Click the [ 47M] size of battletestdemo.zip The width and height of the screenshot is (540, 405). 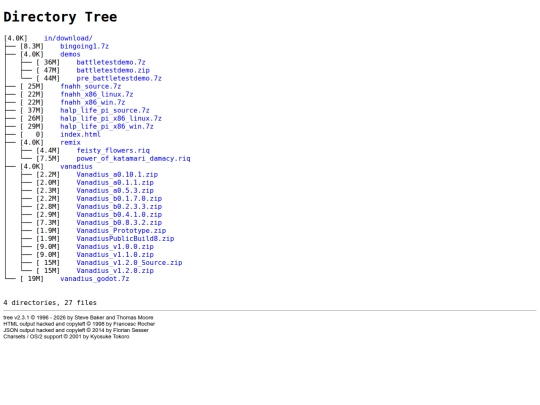pyautogui.click(x=48, y=70)
